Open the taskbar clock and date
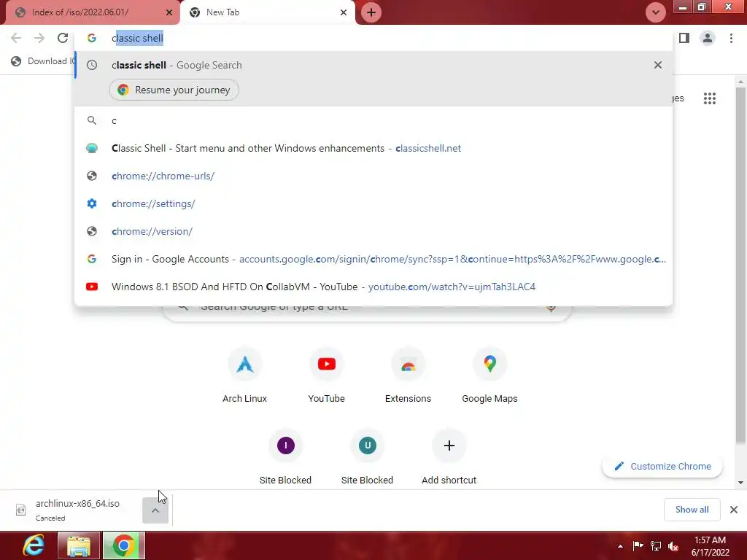The height and width of the screenshot is (560, 747). (711, 546)
